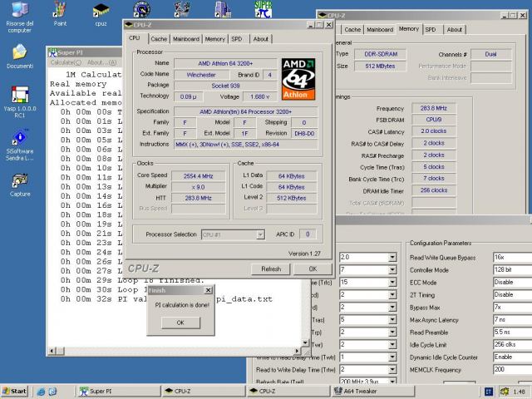Launch the Capture desktop icon
Viewport: 532px width, 399px height.
tap(20, 185)
